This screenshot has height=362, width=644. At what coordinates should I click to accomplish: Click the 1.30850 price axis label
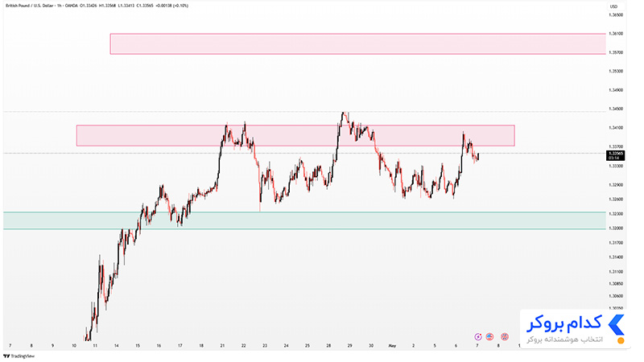pos(616,284)
